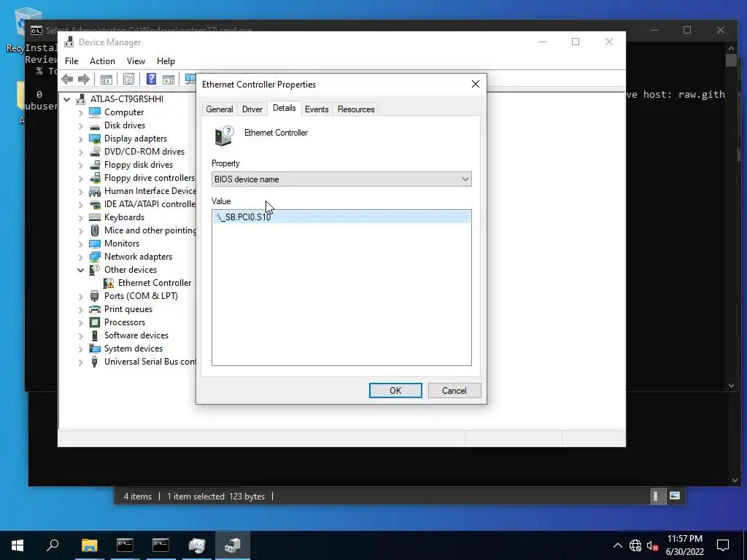Screen dimensions: 747x560
Task: Select Ethernet Controller in the device tree
Action: (x=155, y=283)
